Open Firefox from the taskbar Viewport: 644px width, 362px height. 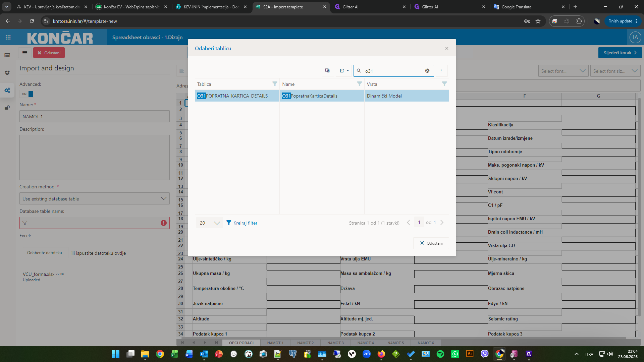381,354
